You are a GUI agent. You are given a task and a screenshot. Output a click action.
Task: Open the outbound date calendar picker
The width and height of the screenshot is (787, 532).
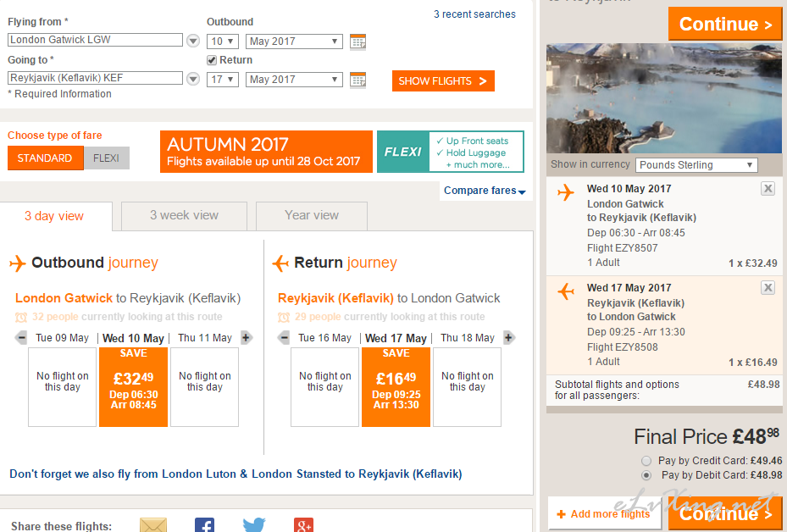click(357, 42)
